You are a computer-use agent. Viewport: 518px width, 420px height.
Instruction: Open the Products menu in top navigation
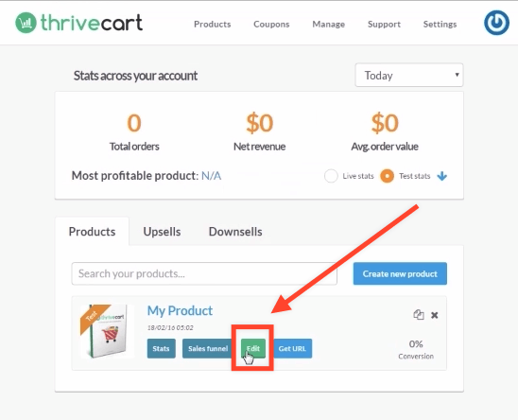[x=213, y=25]
